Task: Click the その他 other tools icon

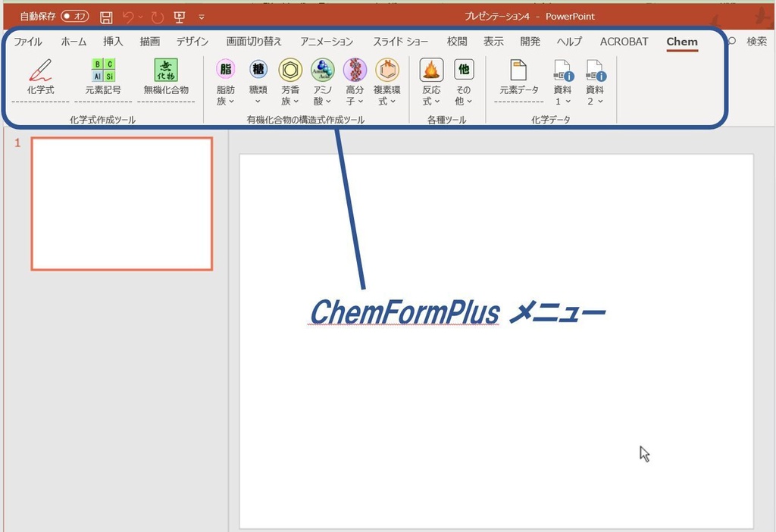Action: [464, 69]
